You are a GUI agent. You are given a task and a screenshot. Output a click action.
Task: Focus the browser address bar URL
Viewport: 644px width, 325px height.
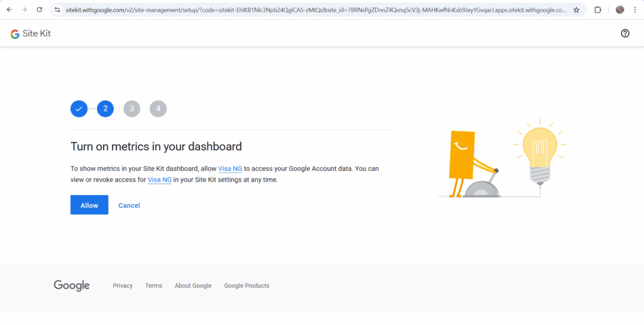pyautogui.click(x=316, y=10)
